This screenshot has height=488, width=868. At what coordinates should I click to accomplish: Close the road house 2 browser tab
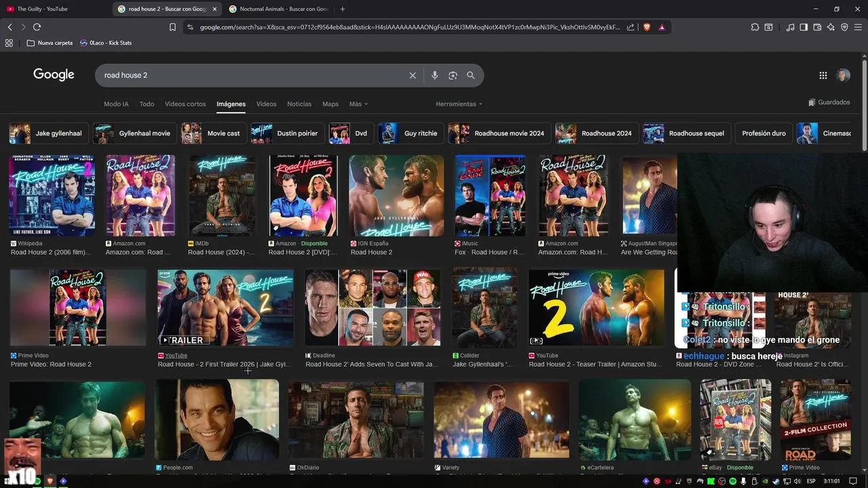click(x=215, y=9)
